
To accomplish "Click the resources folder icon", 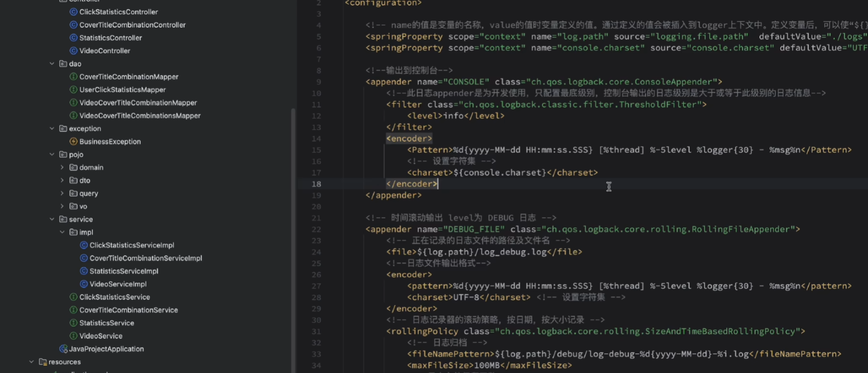I will 43,362.
